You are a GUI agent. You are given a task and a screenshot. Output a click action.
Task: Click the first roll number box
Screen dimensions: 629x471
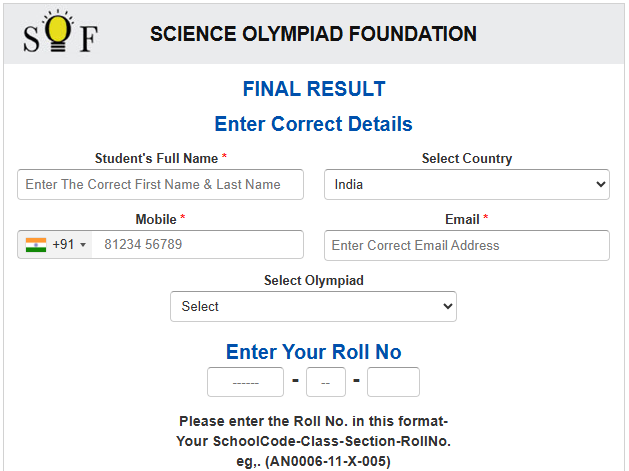(245, 382)
